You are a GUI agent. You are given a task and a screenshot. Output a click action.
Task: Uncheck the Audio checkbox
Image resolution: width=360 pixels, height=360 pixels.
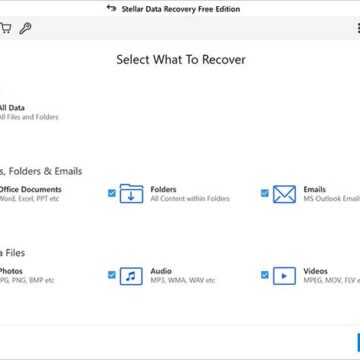112,275
